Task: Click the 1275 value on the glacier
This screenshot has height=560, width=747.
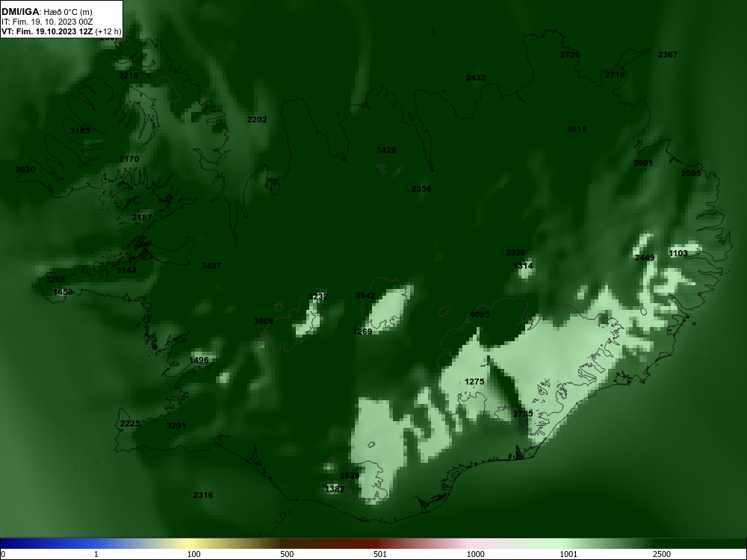Action: tap(474, 382)
